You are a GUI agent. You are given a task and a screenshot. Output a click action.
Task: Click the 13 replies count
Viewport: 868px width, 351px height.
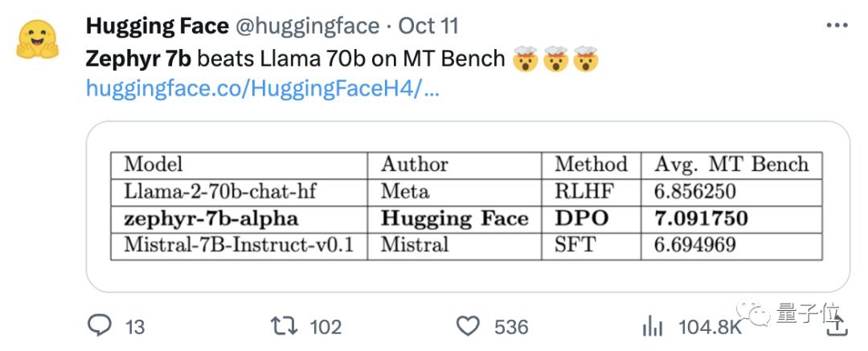tap(135, 327)
